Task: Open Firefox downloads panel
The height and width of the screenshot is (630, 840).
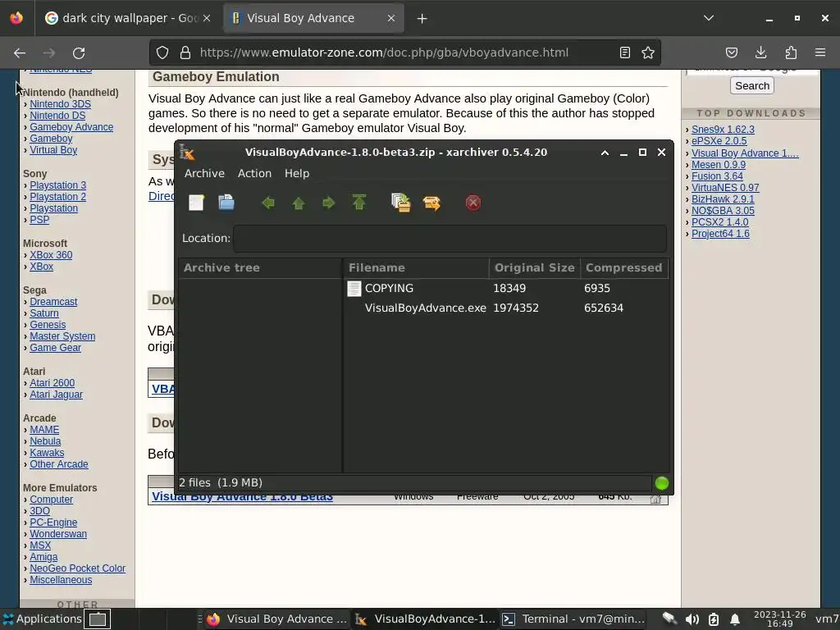Action: tap(760, 52)
